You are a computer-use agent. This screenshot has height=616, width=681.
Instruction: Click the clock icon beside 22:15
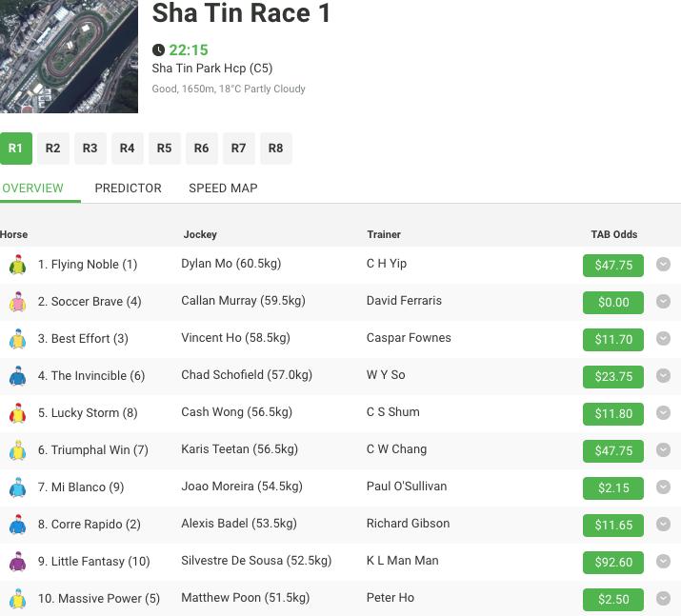[158, 50]
